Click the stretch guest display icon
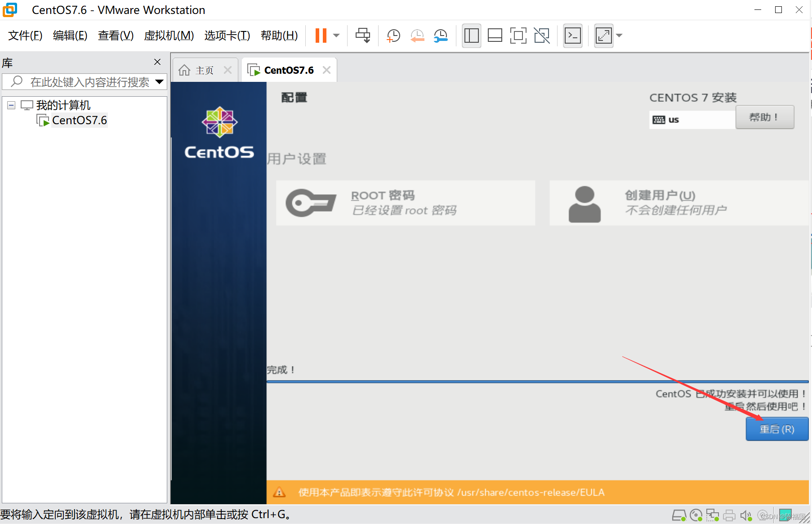Image resolution: width=812 pixels, height=524 pixels. pyautogui.click(x=604, y=36)
